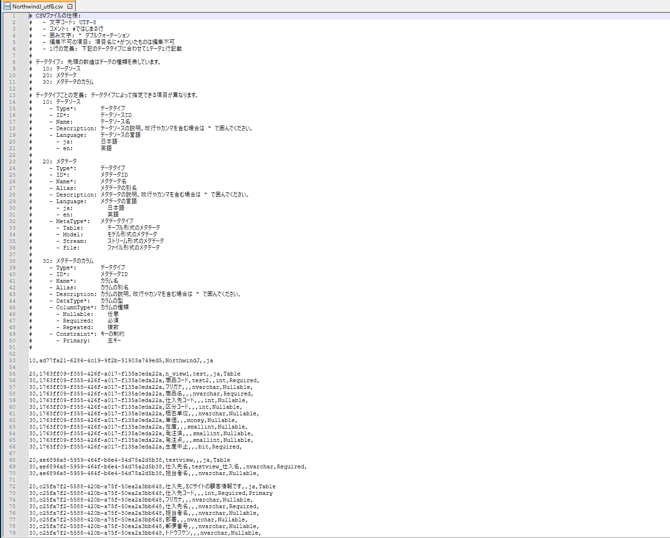This screenshot has width=670, height=538.
Task: Click line number 1 in the margin
Action: click(x=14, y=16)
